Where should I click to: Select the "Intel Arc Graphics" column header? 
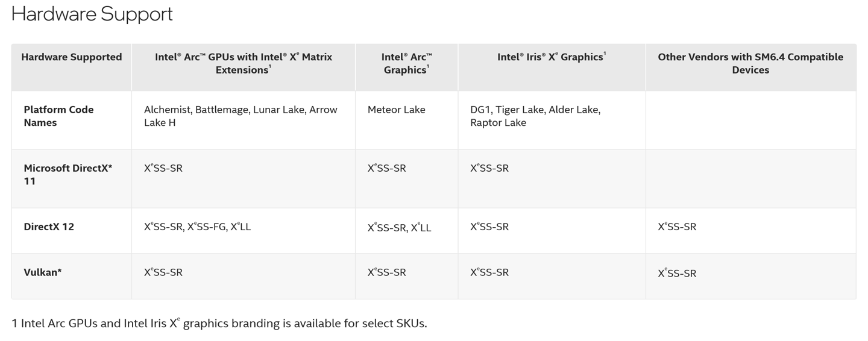406,63
